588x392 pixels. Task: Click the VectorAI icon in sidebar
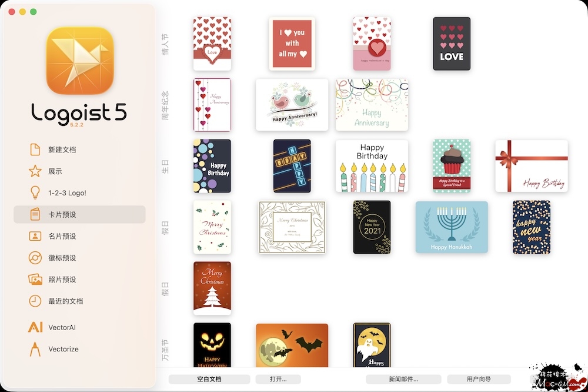pyautogui.click(x=35, y=327)
